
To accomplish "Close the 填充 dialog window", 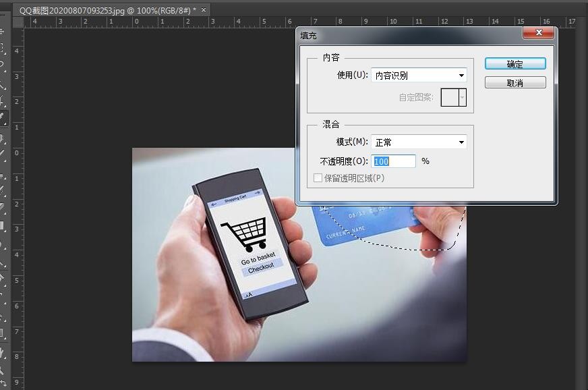I will (538, 32).
